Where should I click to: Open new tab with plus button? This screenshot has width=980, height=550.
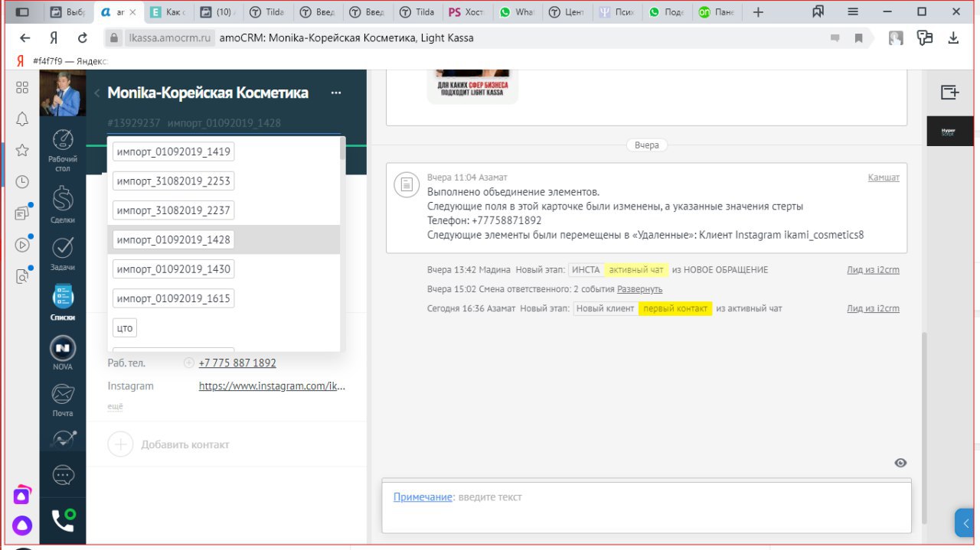click(x=758, y=12)
